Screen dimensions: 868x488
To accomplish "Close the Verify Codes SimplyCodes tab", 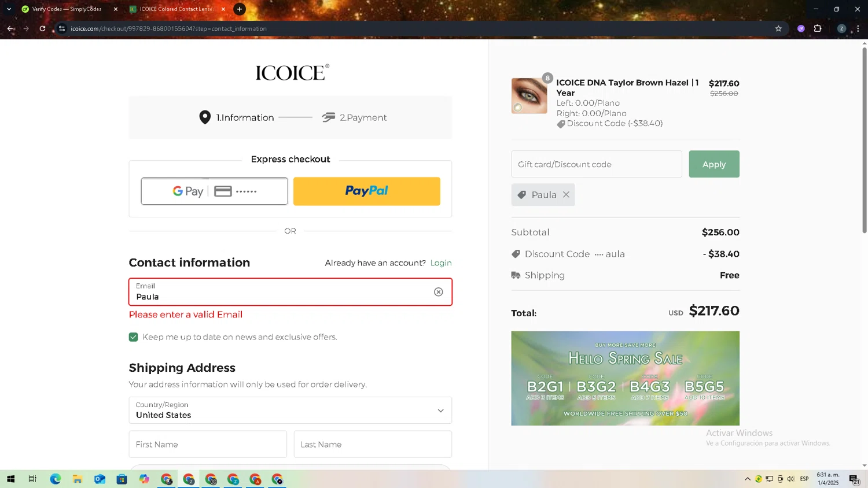I will point(116,9).
